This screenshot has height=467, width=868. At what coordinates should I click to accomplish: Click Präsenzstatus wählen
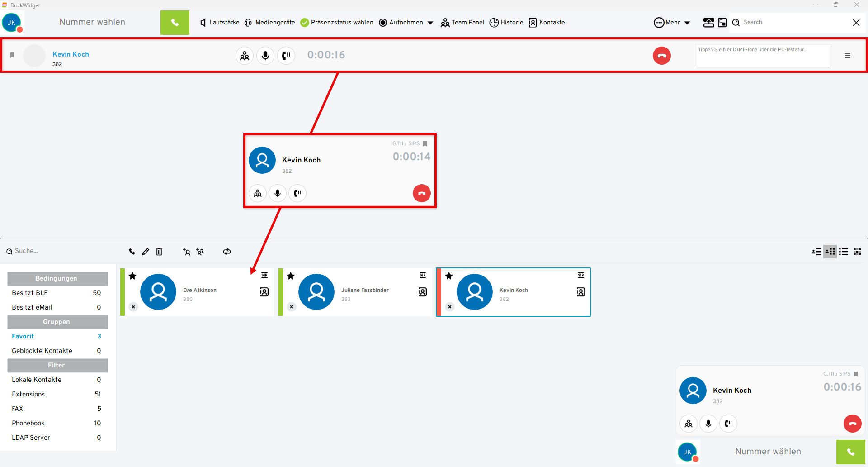(337, 23)
